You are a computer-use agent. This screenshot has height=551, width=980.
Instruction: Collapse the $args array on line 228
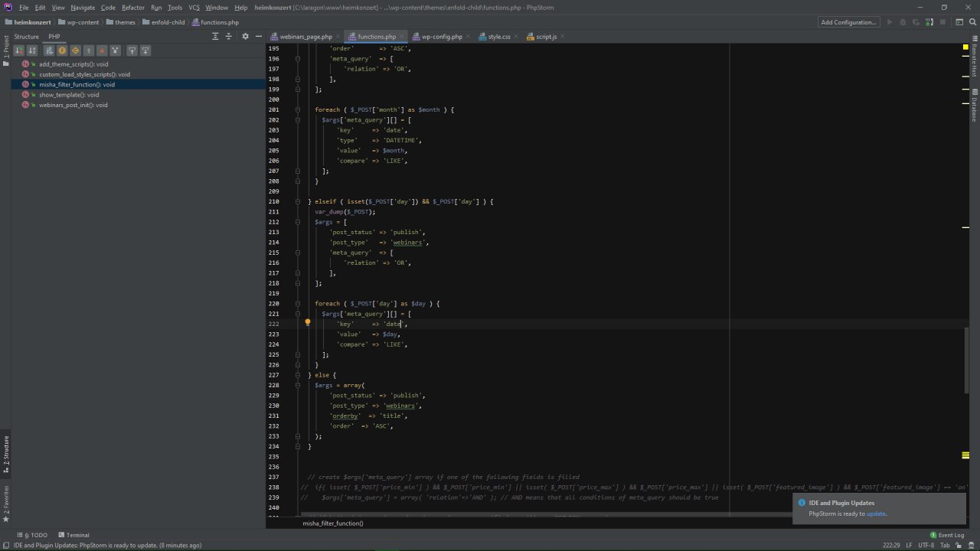[x=298, y=385]
